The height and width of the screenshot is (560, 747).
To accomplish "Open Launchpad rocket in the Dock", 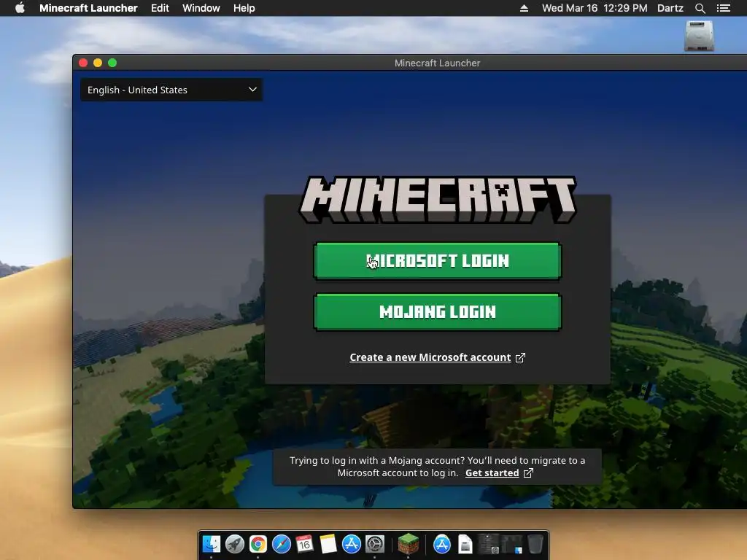I will [234, 544].
